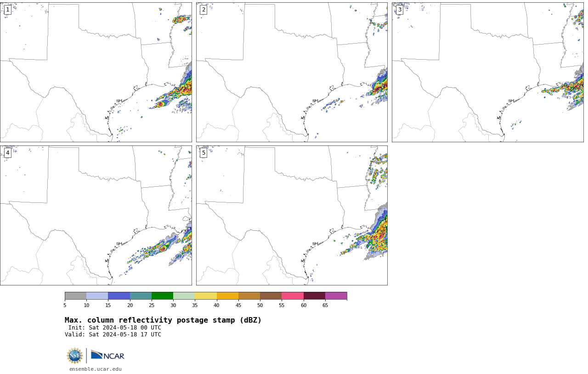Click the colorbar tick label 5
The height and width of the screenshot is (374, 588).
pos(65,305)
